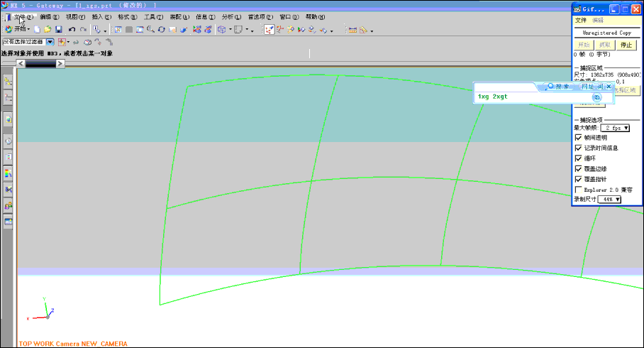The height and width of the screenshot is (348, 644).
Task: Click the Fit view icon
Action: pyautogui.click(x=118, y=30)
